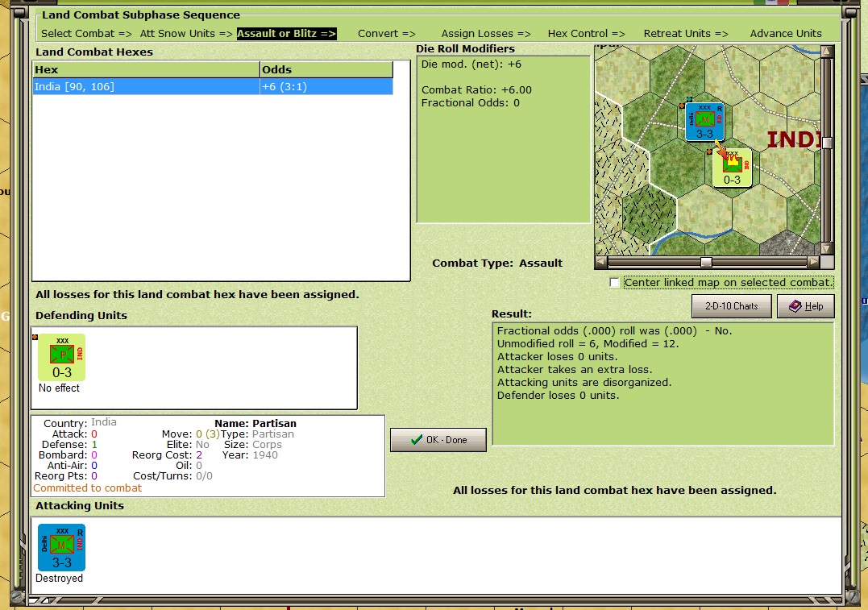Click the Help book icon
The width and height of the screenshot is (868, 610).
tap(795, 306)
